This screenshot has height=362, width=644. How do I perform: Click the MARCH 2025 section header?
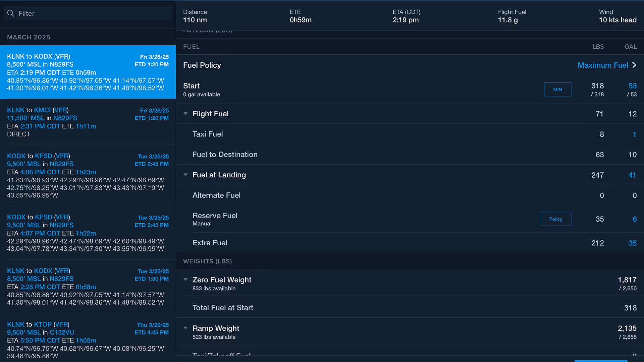tap(29, 37)
